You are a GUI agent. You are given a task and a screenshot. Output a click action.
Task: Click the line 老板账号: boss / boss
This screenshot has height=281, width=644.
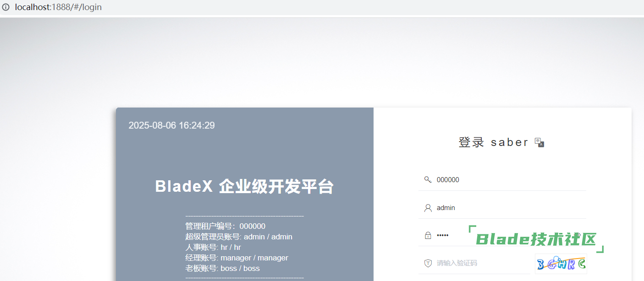pos(223,268)
